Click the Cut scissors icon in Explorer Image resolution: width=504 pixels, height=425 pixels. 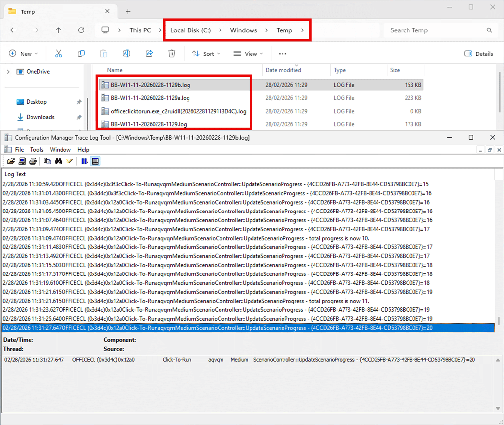point(59,54)
